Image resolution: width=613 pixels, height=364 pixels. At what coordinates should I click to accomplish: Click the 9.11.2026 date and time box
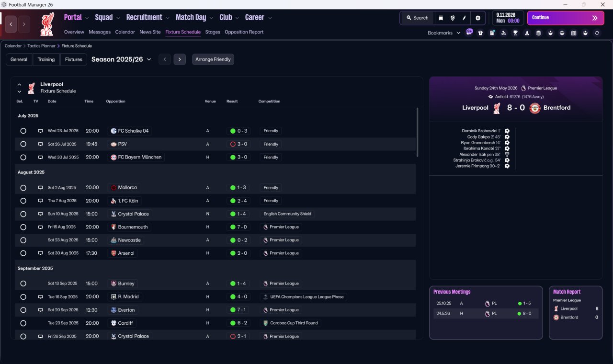[x=508, y=18]
